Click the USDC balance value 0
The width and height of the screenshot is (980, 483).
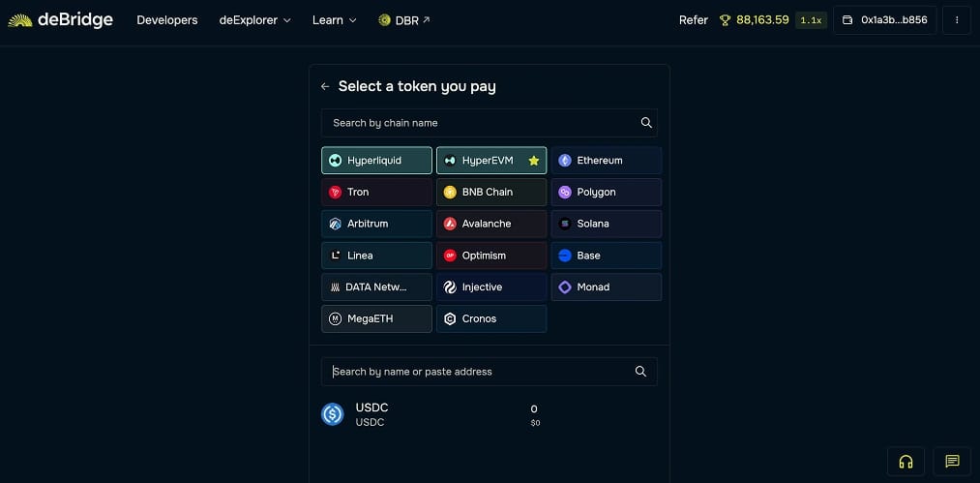point(534,409)
